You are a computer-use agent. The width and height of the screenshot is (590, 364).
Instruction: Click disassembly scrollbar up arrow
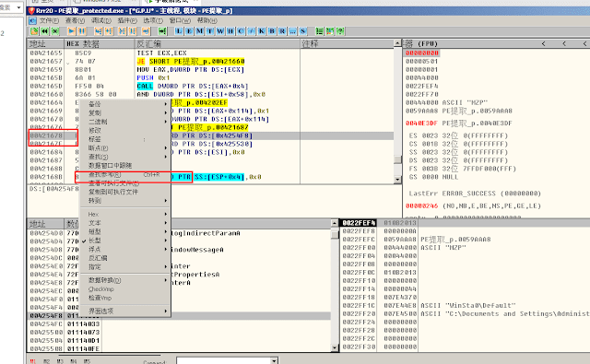click(397, 43)
